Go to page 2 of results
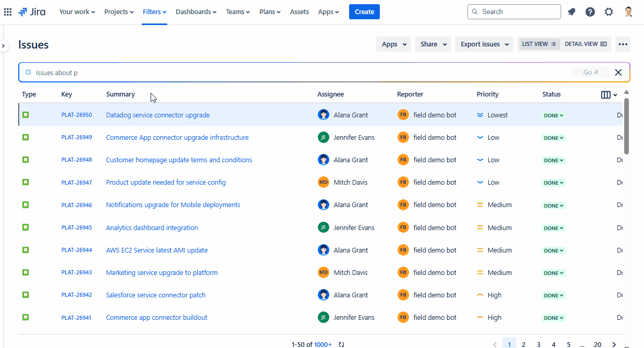This screenshot has width=644, height=348. [524, 344]
